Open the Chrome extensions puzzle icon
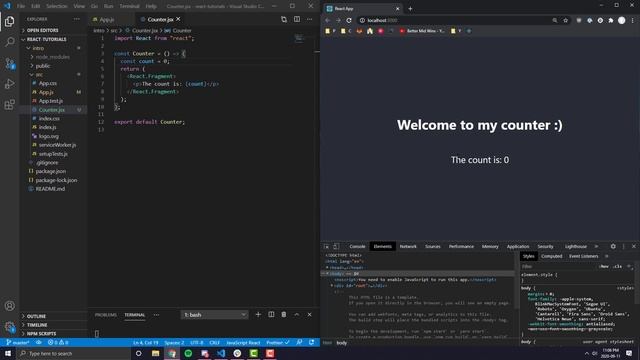Viewport: 640px width, 360px height. point(611,20)
